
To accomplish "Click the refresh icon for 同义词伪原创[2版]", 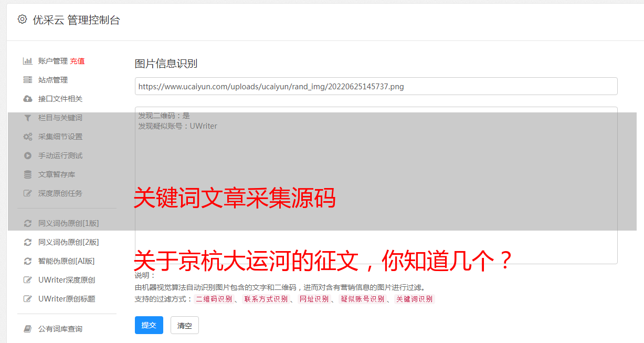I will 28,242.
